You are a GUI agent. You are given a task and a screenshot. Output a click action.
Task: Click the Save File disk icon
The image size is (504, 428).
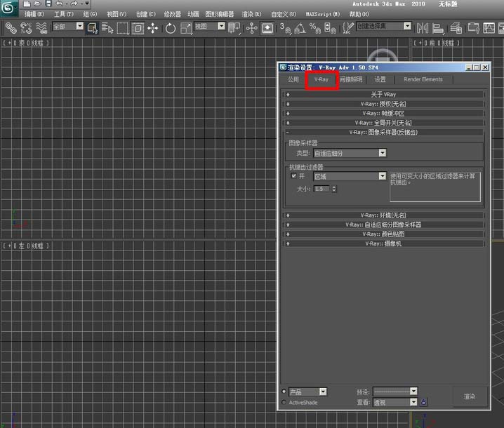pos(48,4)
